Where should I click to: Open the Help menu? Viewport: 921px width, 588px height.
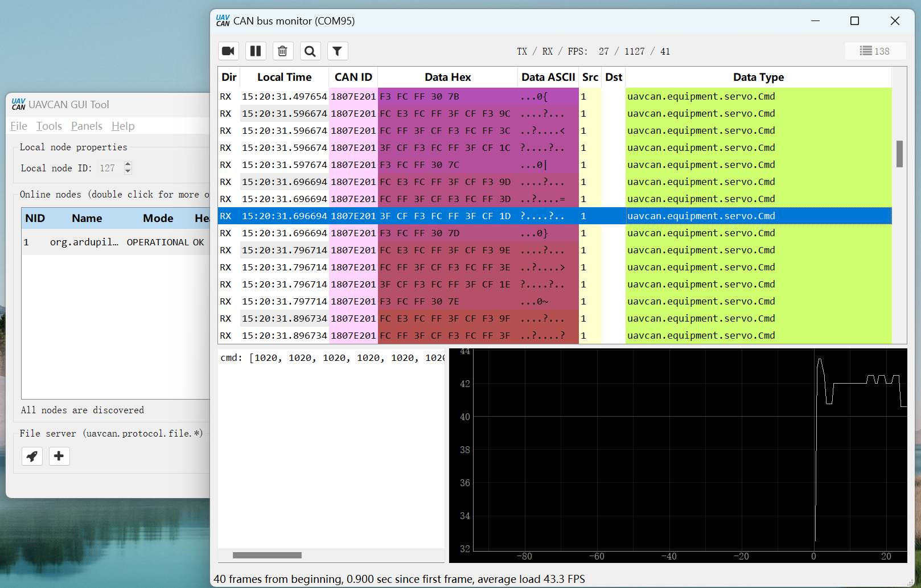click(123, 126)
